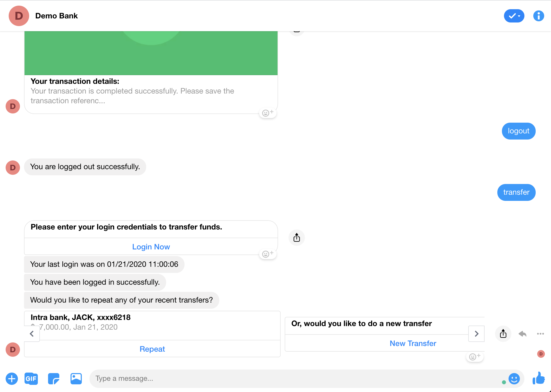Image resolution: width=551 pixels, height=392 pixels.
Task: Open the GIF picker
Action: tap(31, 379)
